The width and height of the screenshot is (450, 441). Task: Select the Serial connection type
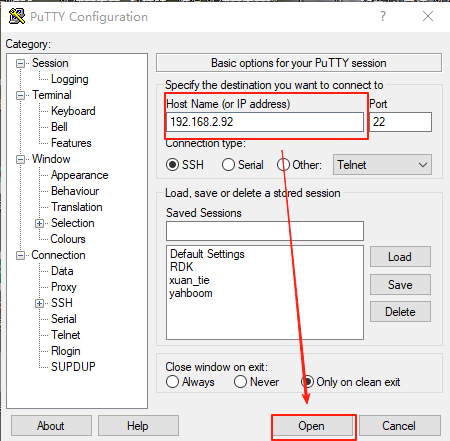coord(228,165)
